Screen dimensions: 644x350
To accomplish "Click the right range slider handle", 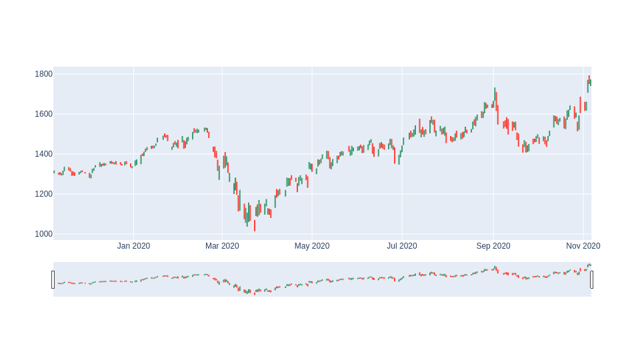I will pos(591,279).
